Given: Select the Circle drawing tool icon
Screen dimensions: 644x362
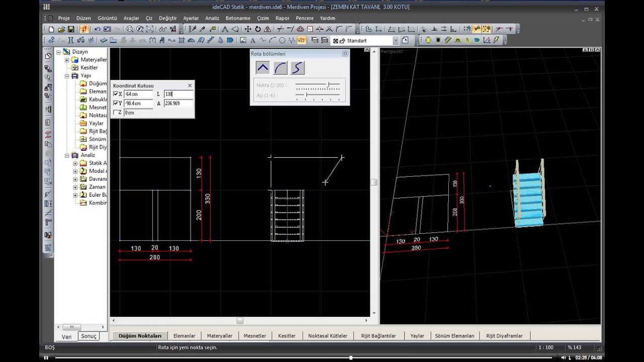Looking at the screenshot, I should 282,40.
